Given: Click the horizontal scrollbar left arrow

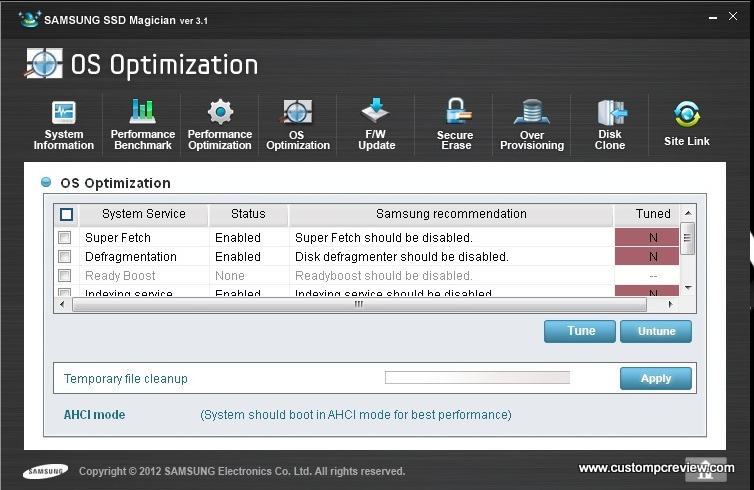Looking at the screenshot, I should pos(62,304).
